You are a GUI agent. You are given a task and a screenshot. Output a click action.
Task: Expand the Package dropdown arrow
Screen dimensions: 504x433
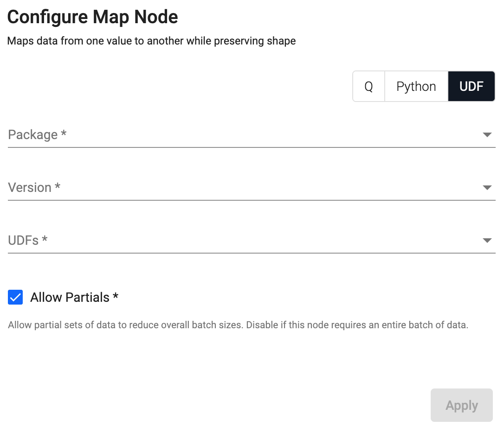[x=487, y=135]
